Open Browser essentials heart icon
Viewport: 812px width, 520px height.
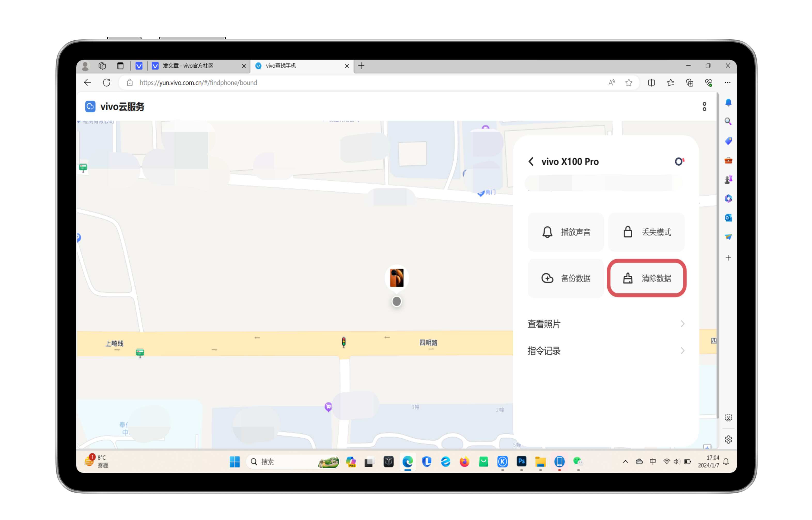tap(709, 83)
